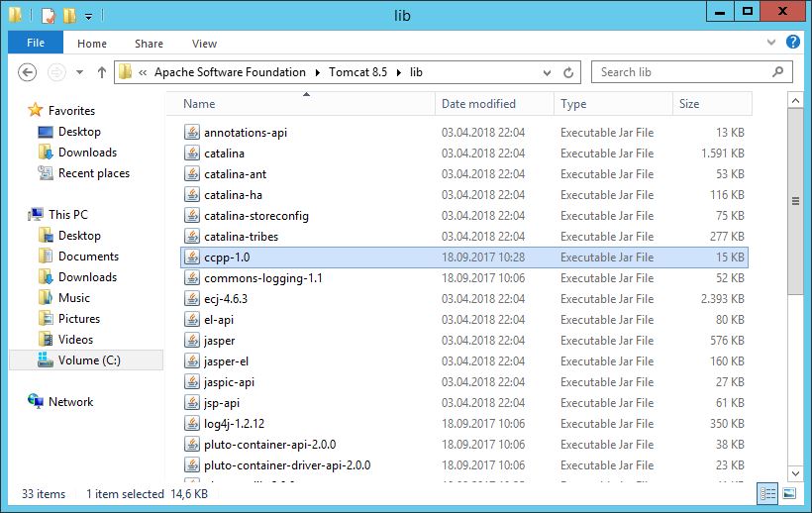Expand the ribbon with the chevron
This screenshot has width=812, height=513.
[771, 43]
